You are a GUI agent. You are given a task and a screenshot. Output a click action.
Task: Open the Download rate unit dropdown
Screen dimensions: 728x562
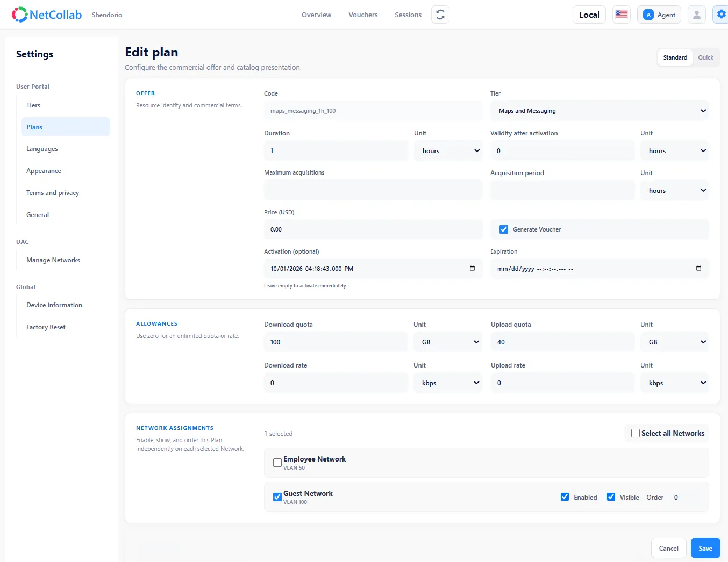click(x=448, y=383)
